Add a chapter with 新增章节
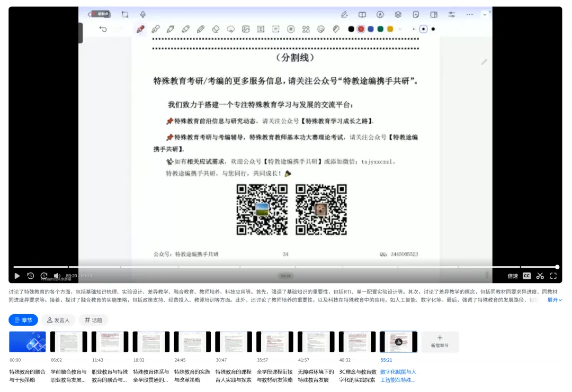The width and height of the screenshot is (572, 392). click(x=440, y=341)
